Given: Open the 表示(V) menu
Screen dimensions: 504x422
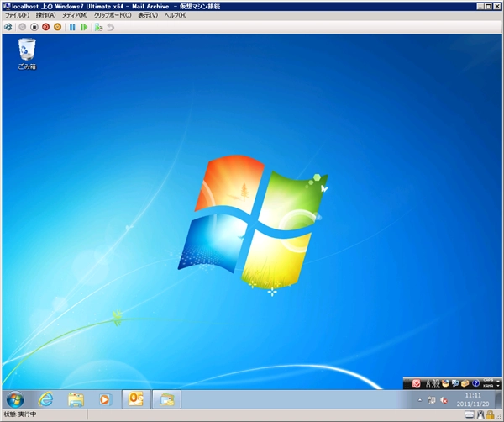Looking at the screenshot, I should point(148,15).
